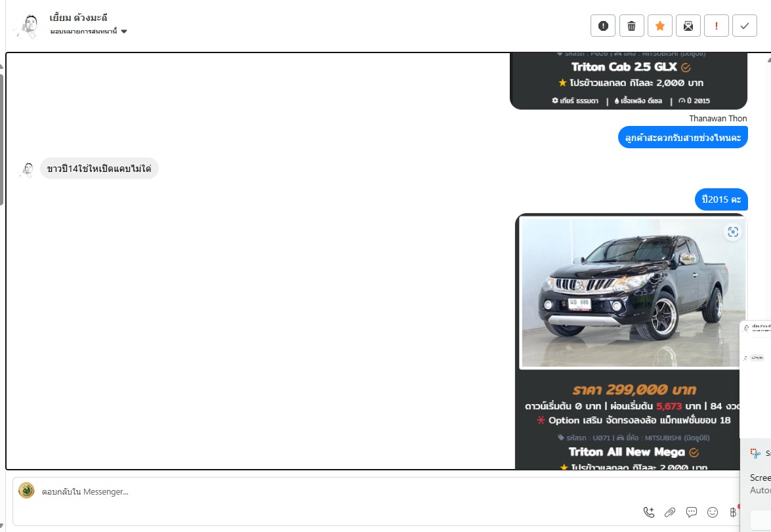Screen dimensions: 771x532
Task: Open the assign conversation dropdown
Action: click(89, 31)
